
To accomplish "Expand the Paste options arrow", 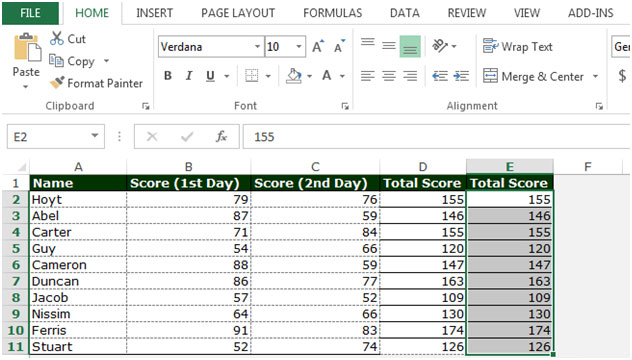I will [25, 87].
